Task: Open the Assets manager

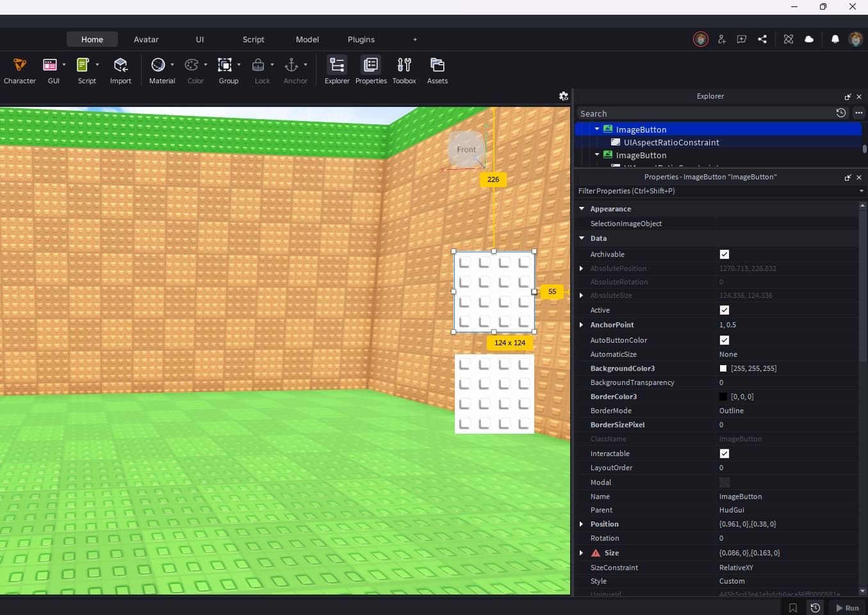Action: click(x=438, y=70)
